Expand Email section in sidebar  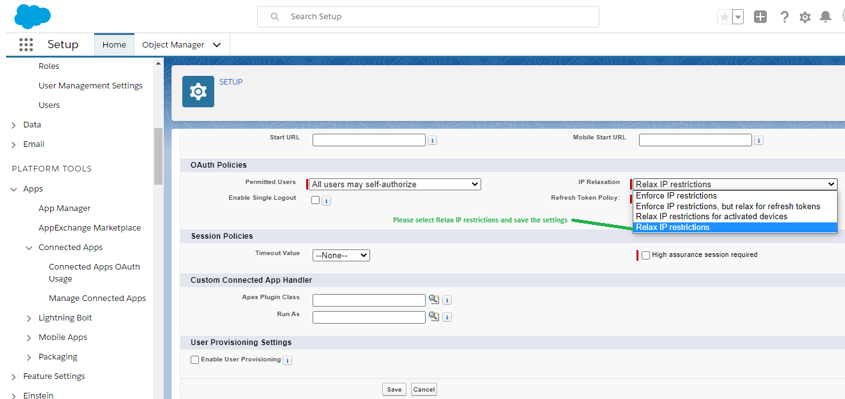click(x=13, y=145)
